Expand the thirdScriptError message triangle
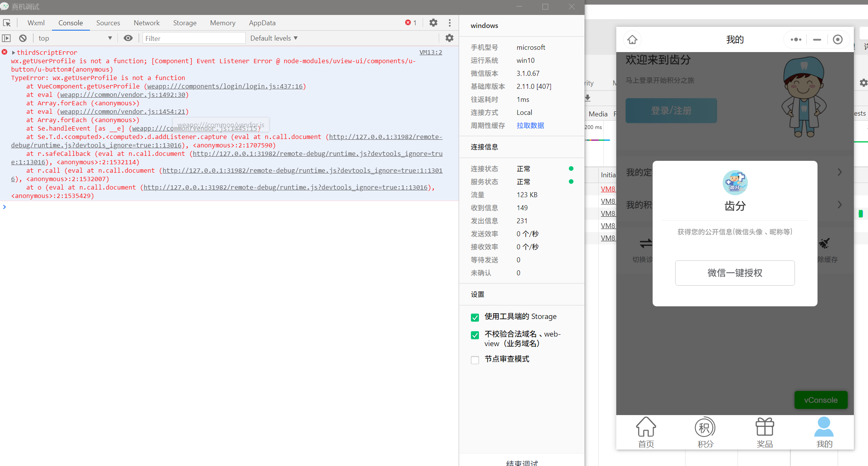This screenshot has width=868, height=466. 13,52
